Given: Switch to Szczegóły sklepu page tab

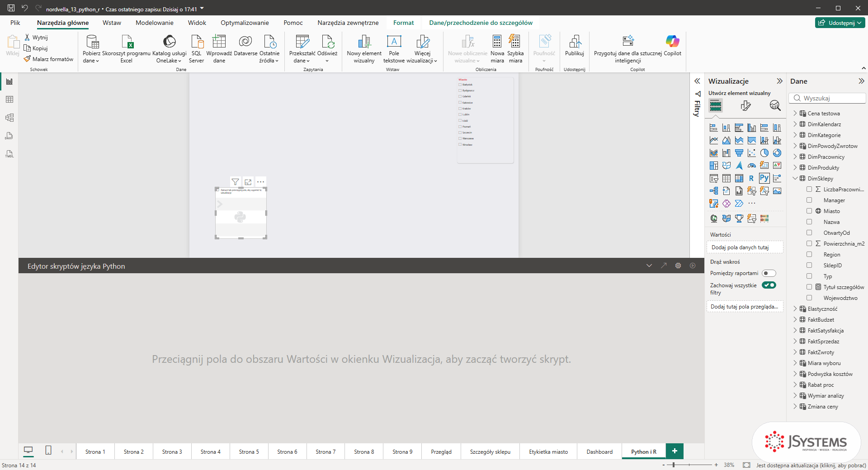Looking at the screenshot, I should (x=490, y=451).
